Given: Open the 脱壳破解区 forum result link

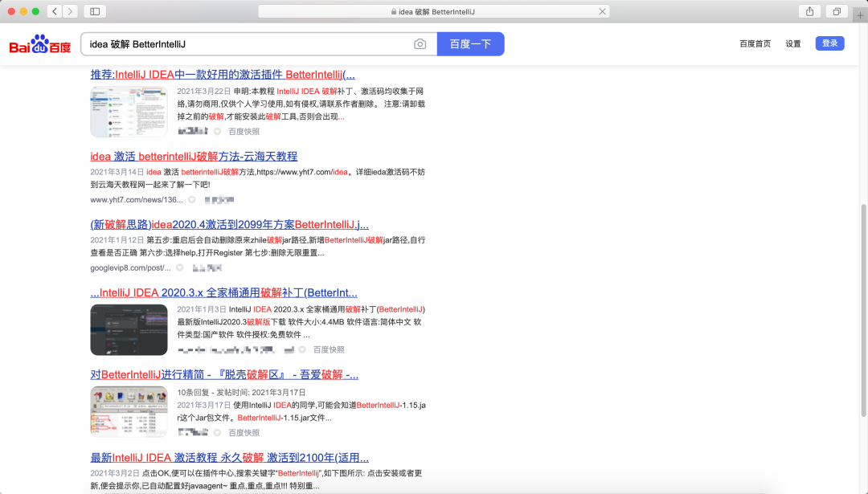Looking at the screenshot, I should (224, 374).
